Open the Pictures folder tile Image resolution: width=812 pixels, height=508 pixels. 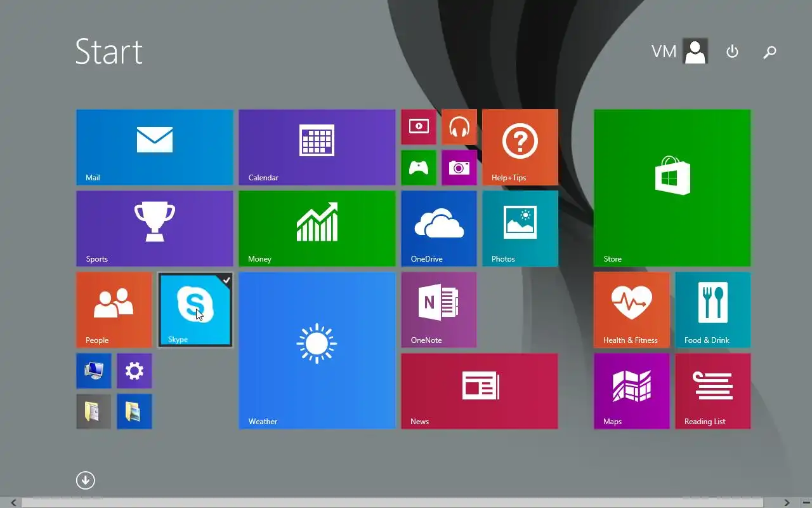[x=134, y=411]
